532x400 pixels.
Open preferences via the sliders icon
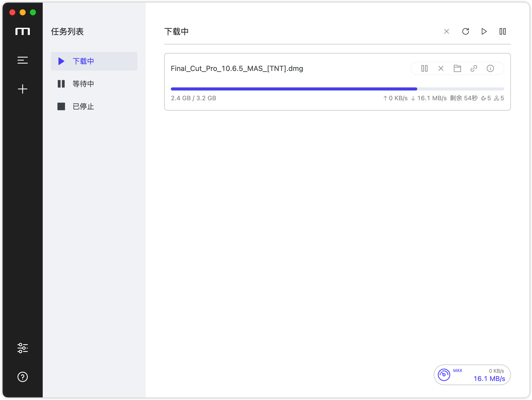[23, 348]
